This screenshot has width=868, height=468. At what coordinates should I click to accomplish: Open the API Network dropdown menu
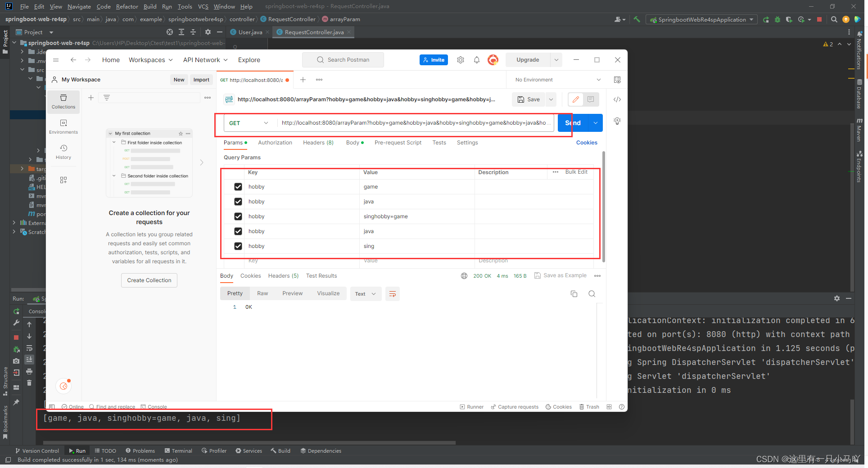(205, 60)
